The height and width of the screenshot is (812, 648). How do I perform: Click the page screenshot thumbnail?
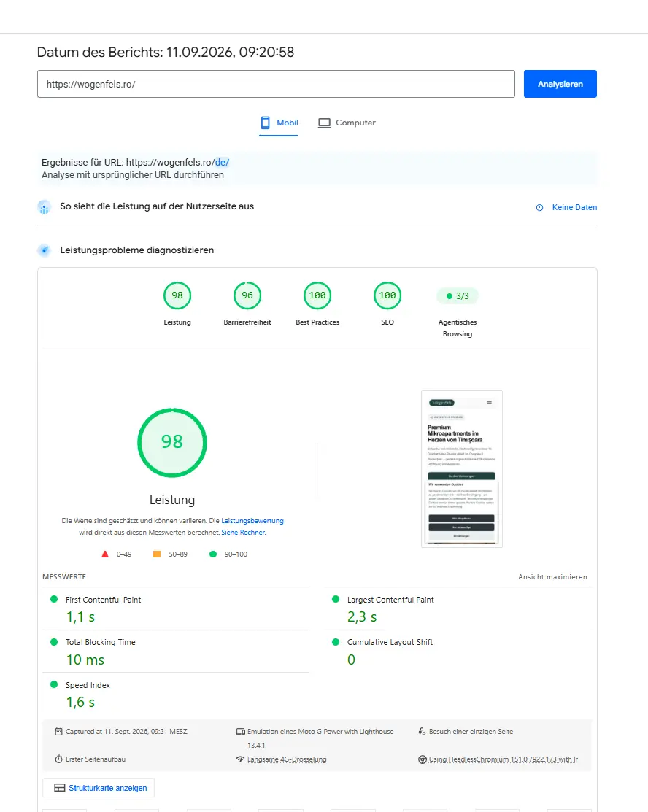point(462,469)
